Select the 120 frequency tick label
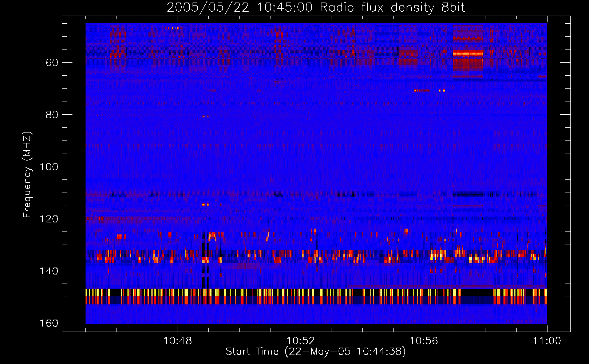The width and height of the screenshot is (589, 364). (x=49, y=219)
